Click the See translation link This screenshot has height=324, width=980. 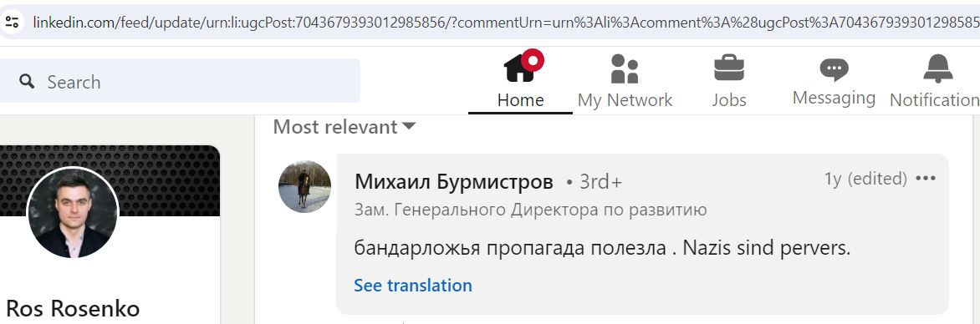[x=412, y=286]
